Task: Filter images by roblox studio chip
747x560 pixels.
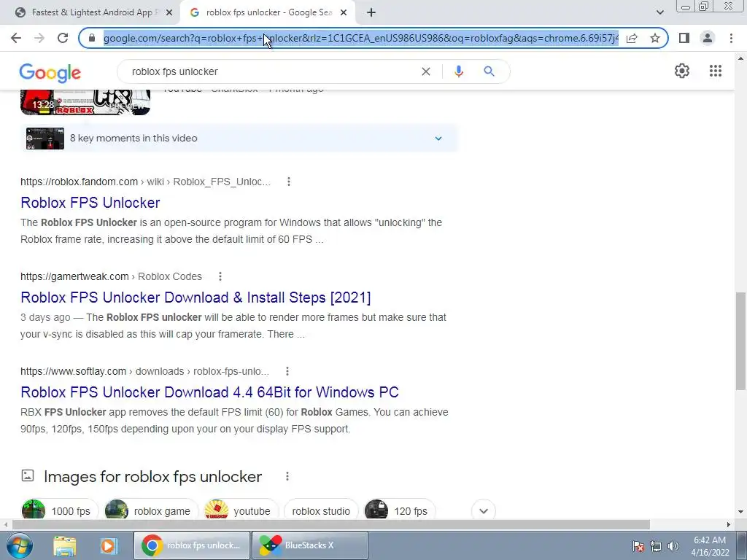Action: [x=321, y=511]
